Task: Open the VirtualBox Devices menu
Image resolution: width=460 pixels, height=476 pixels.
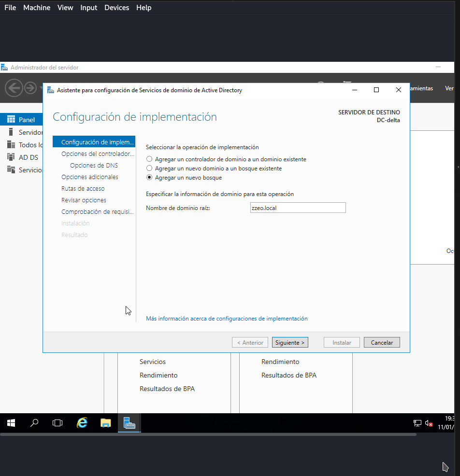Action: click(x=116, y=8)
